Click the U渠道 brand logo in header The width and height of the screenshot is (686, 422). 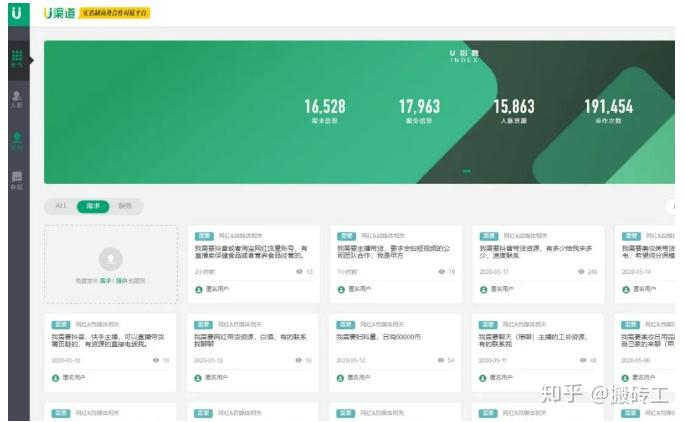pos(60,13)
